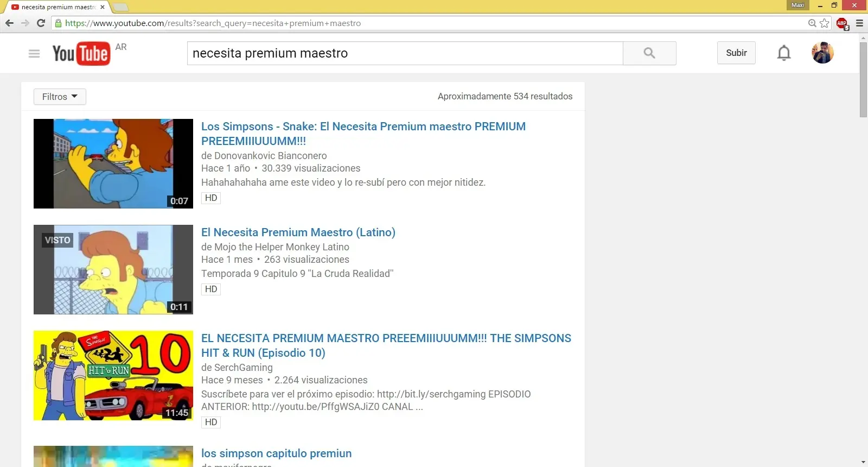Screen dimensions: 868x467
Task: Expand the Filtros dropdown
Action: point(60,97)
